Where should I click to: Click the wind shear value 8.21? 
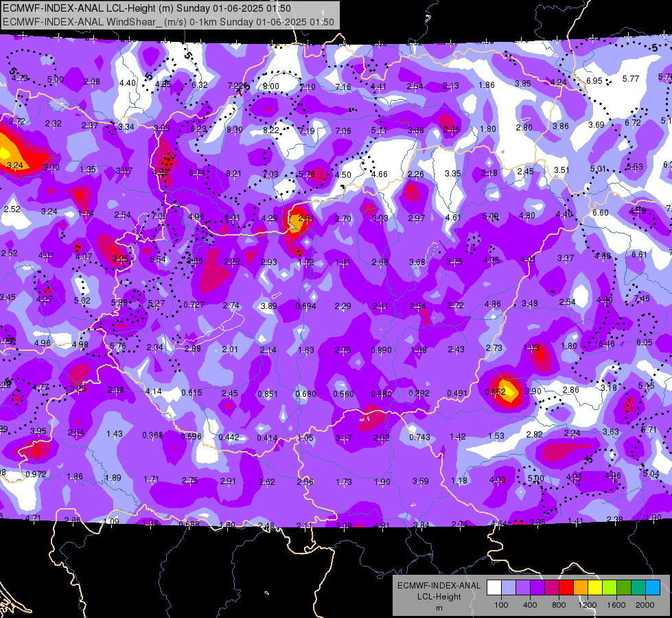[x=233, y=173]
